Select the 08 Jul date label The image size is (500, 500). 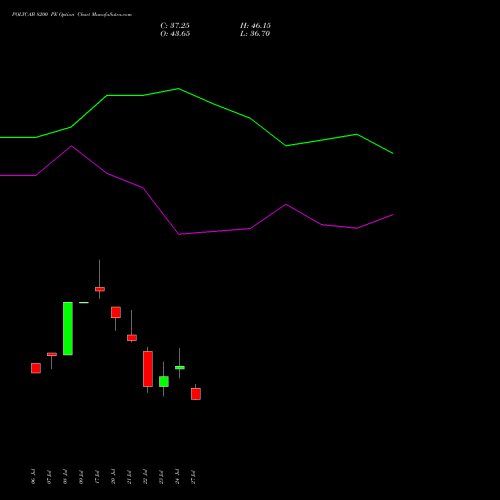[65, 477]
